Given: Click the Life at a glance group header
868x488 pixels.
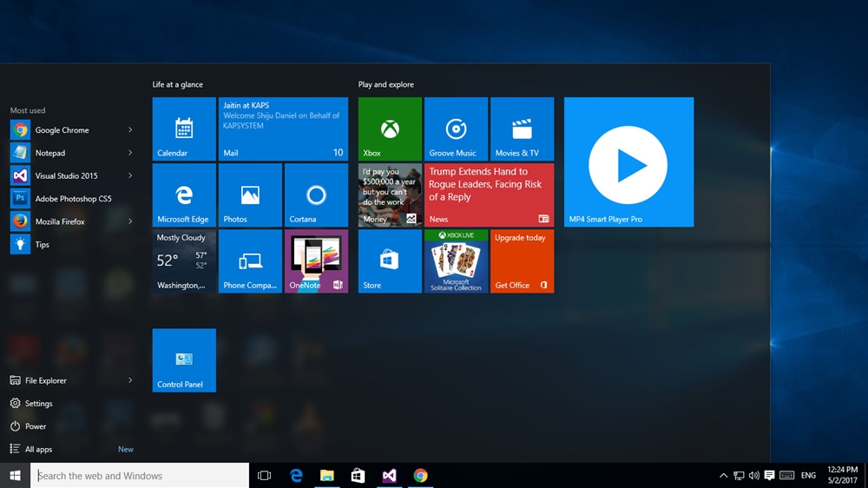Looking at the screenshot, I should (178, 84).
